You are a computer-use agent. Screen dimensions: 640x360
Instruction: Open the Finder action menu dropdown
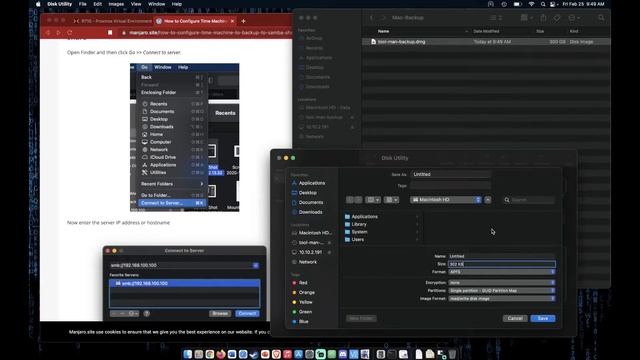[x=573, y=18]
